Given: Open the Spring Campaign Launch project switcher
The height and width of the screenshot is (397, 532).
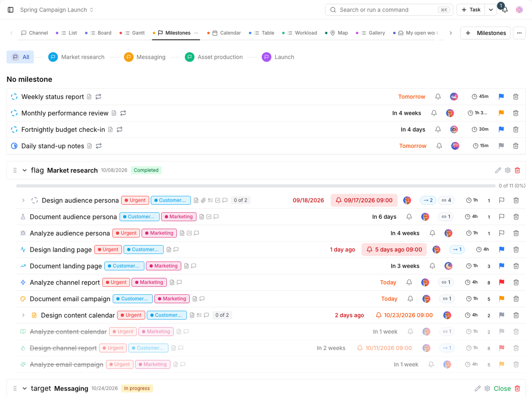Looking at the screenshot, I should [x=57, y=10].
